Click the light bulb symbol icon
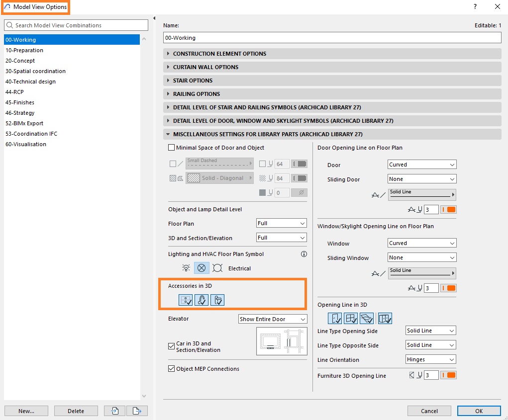Viewport: 508px width, 420px height. pyautogui.click(x=186, y=268)
